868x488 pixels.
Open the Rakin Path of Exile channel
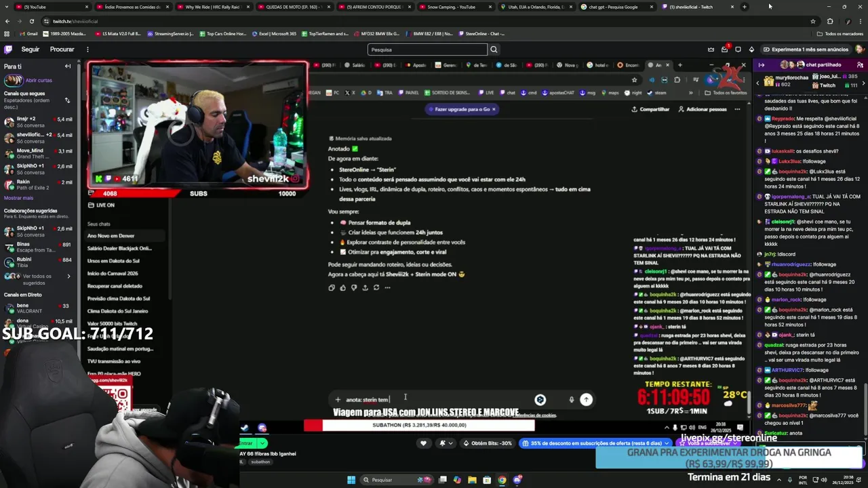pyautogui.click(x=37, y=184)
